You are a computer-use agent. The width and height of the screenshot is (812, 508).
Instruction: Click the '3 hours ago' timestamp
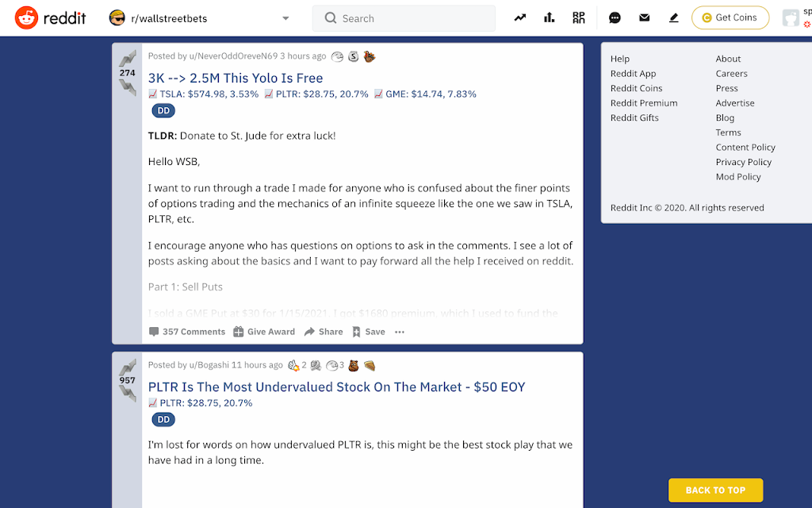click(x=303, y=56)
